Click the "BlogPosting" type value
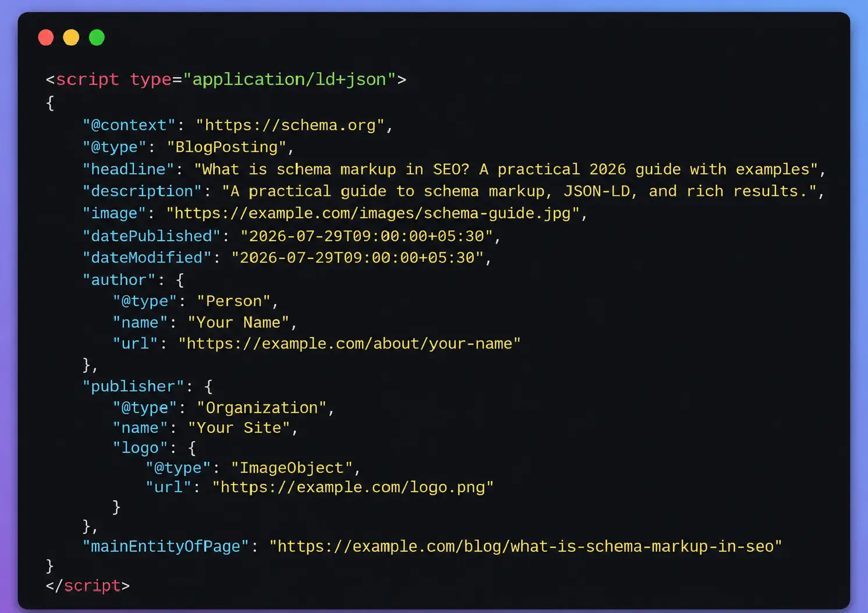Viewport: 868px width, 613px height. 226,147
